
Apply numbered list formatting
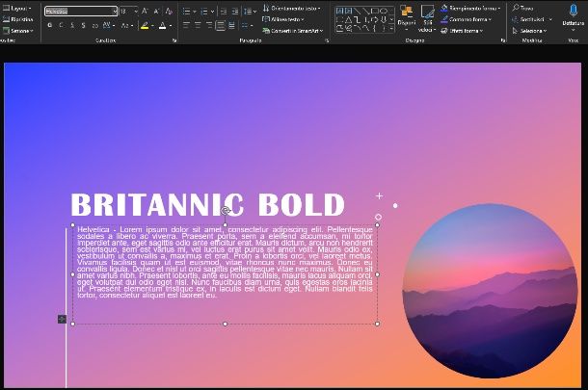coord(204,12)
